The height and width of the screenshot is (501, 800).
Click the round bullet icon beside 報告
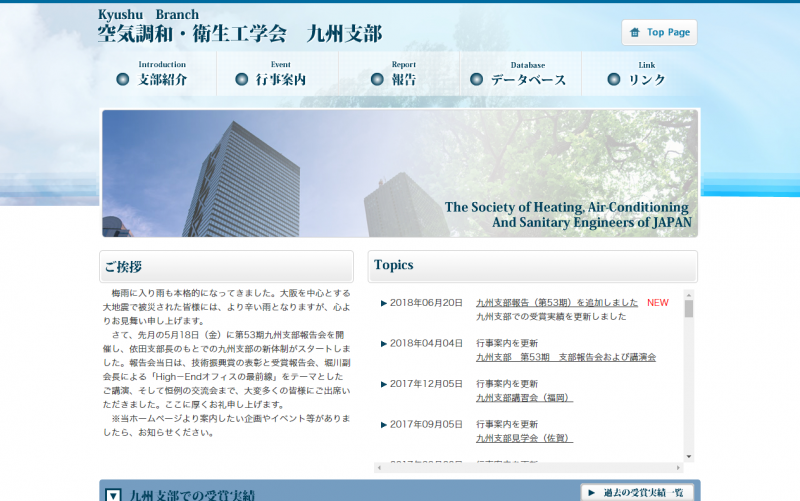point(377,79)
